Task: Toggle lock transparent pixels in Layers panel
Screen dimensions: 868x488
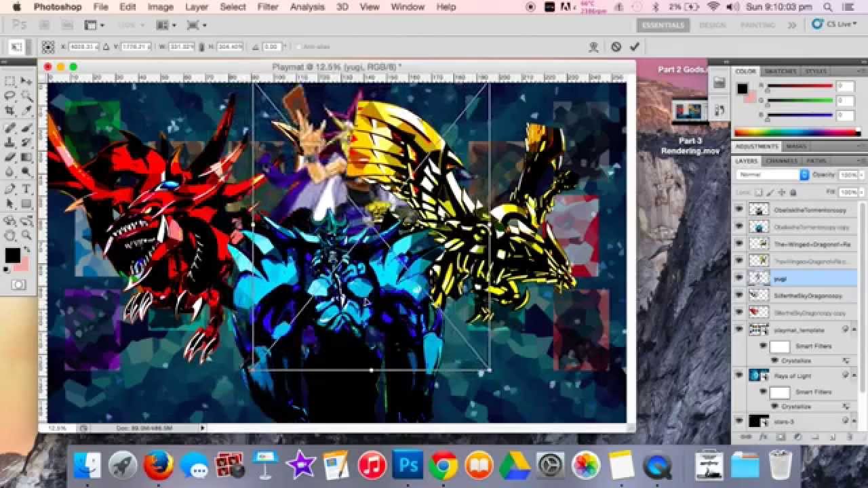Action: (x=759, y=192)
